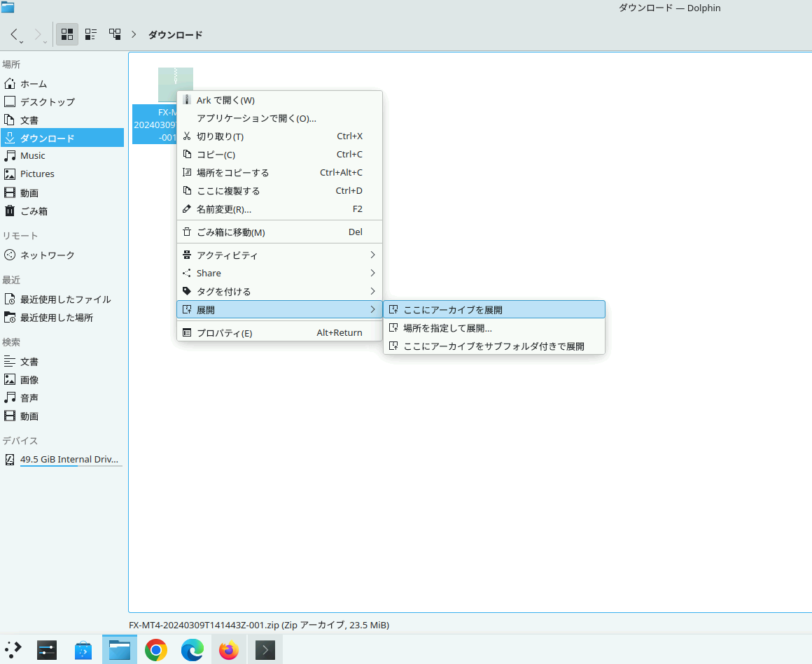Open Discover from the taskbar
Screen dimensions: 812x664
pos(83,649)
